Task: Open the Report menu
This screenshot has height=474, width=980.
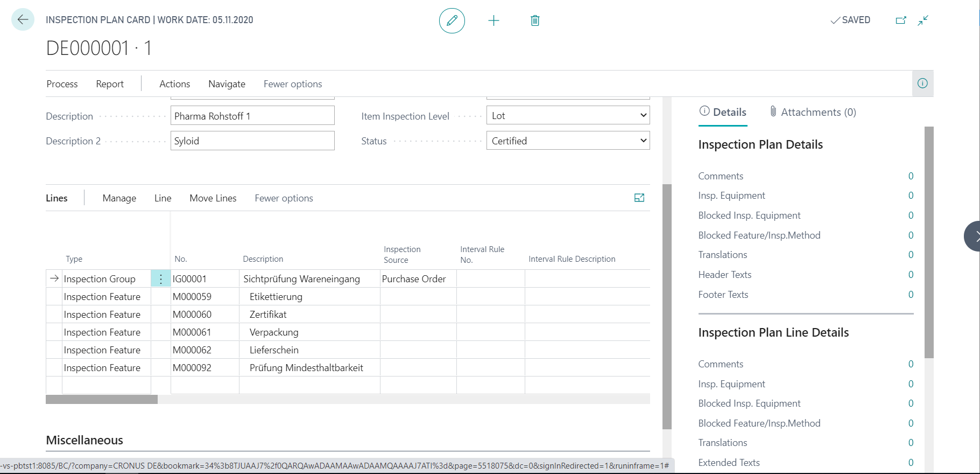Action: tap(110, 84)
